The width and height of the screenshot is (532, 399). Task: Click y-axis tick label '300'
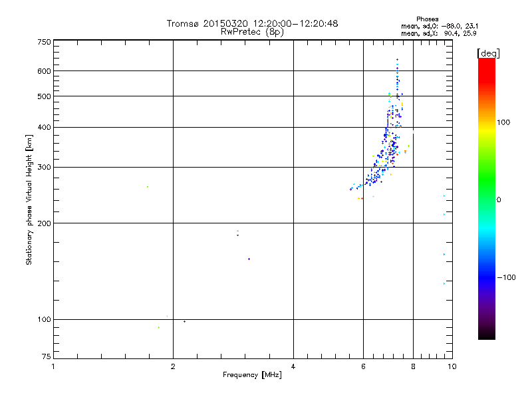(45, 168)
